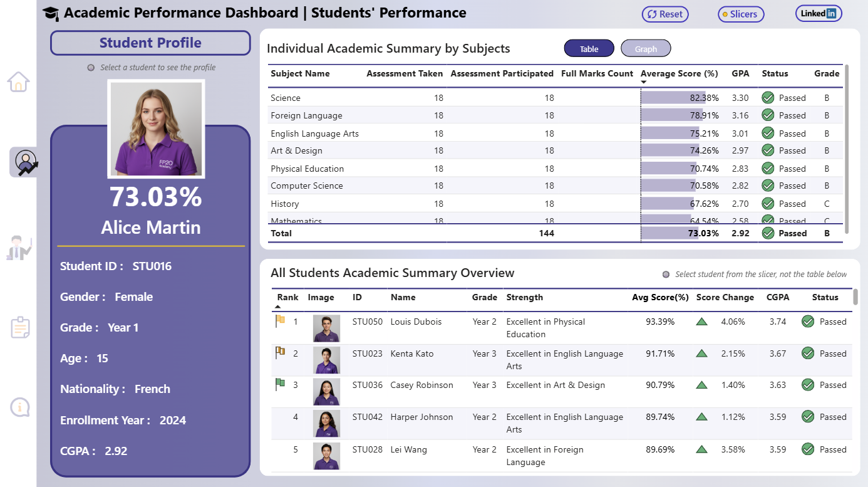Click Louis Dubois's thumbnail image

326,328
